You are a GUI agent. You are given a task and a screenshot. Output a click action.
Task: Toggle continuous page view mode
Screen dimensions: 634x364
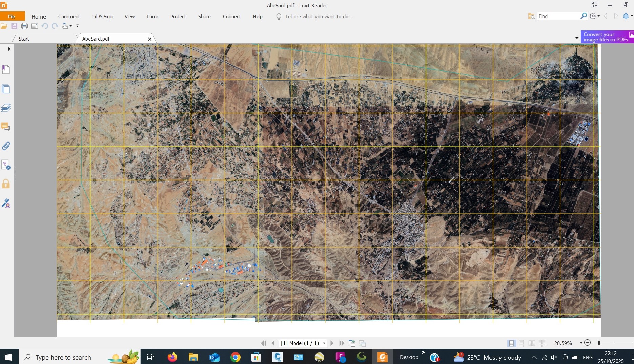click(521, 343)
